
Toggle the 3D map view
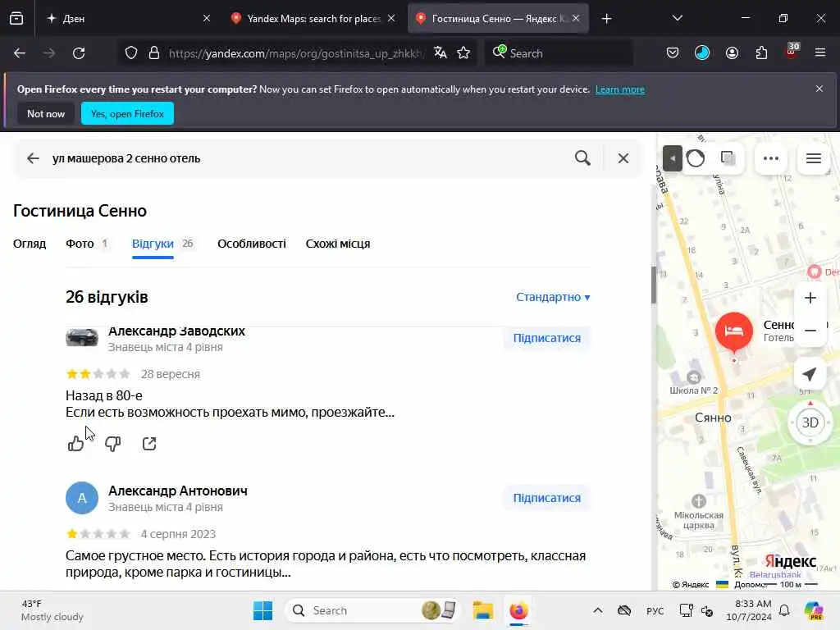810,422
